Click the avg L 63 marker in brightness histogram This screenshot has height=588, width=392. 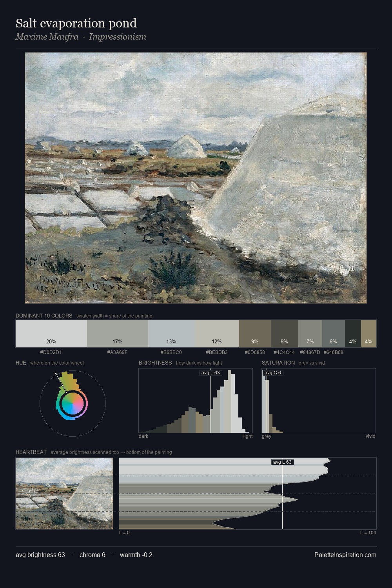pyautogui.click(x=211, y=373)
